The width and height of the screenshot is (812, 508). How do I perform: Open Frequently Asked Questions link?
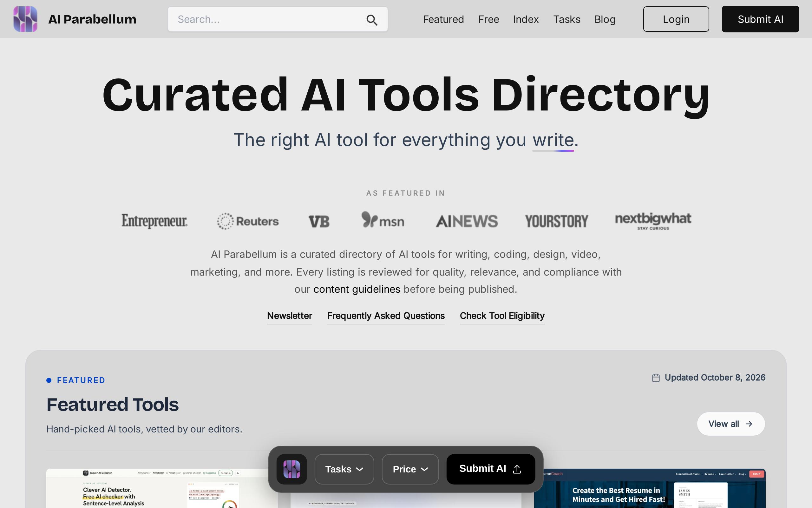tap(386, 316)
